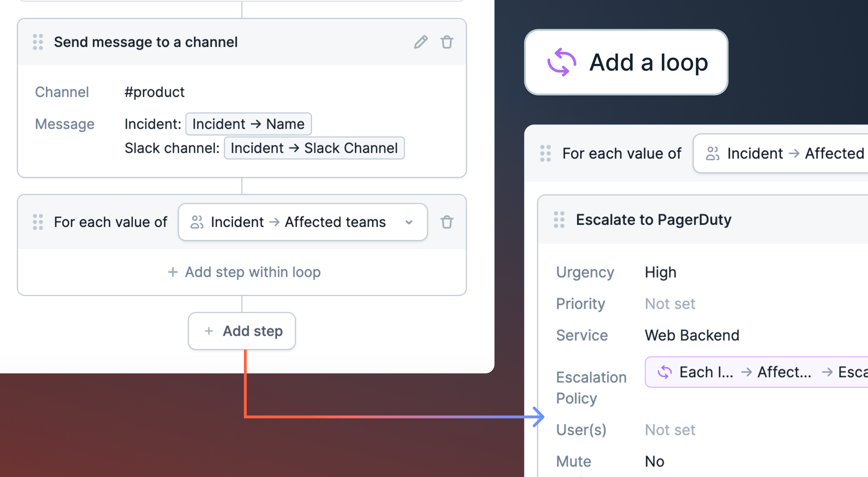868x477 pixels.
Task: Grab drag handle of right-side loop header
Action: pos(545,153)
